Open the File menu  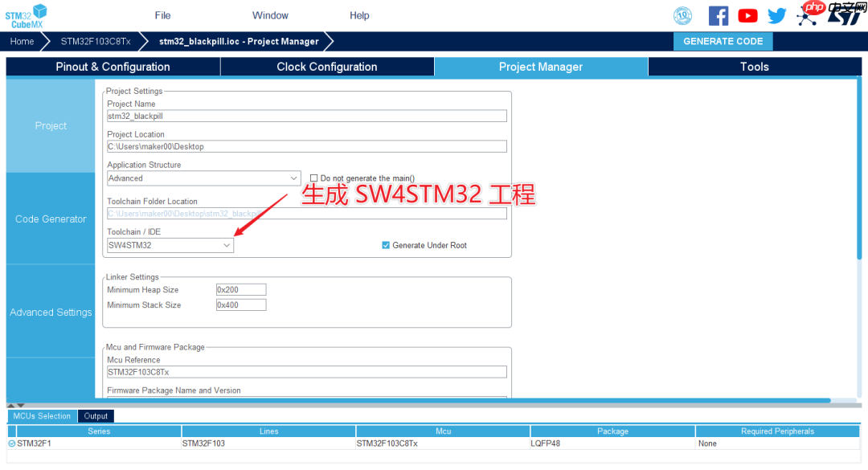point(162,15)
